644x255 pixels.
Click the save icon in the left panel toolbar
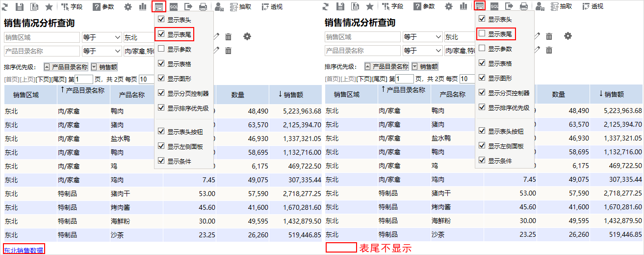pyautogui.click(x=20, y=6)
